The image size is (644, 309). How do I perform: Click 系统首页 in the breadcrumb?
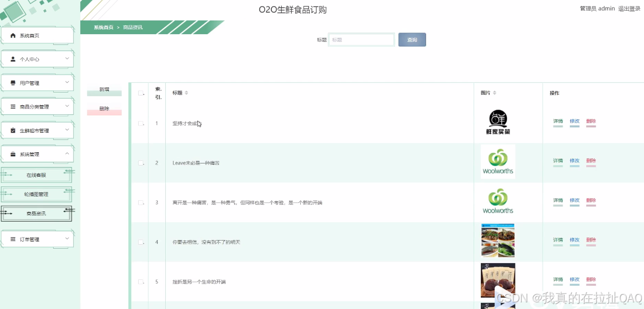[104, 28]
